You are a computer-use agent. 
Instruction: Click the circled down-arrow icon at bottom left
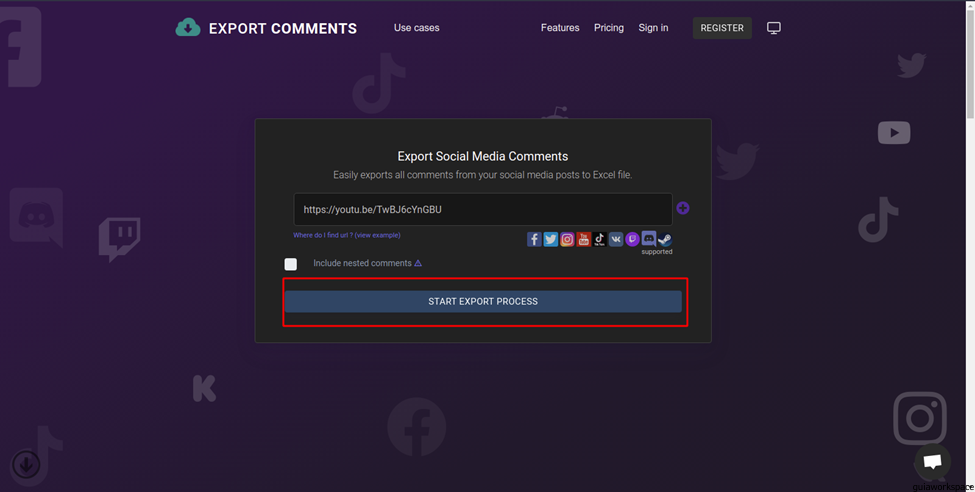point(26,464)
